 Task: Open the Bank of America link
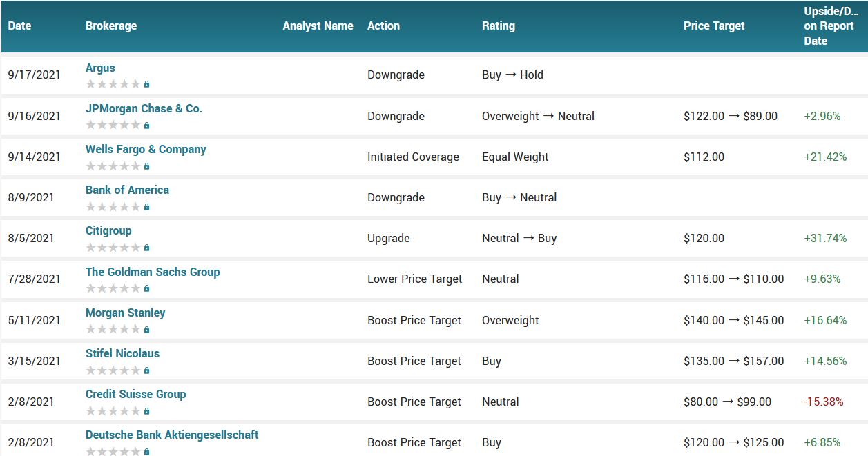click(x=127, y=190)
